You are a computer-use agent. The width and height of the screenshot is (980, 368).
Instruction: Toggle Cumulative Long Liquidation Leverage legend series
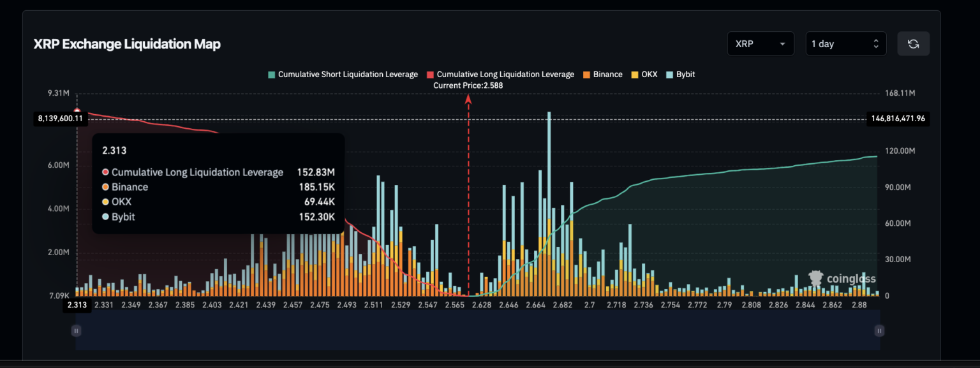(x=500, y=75)
